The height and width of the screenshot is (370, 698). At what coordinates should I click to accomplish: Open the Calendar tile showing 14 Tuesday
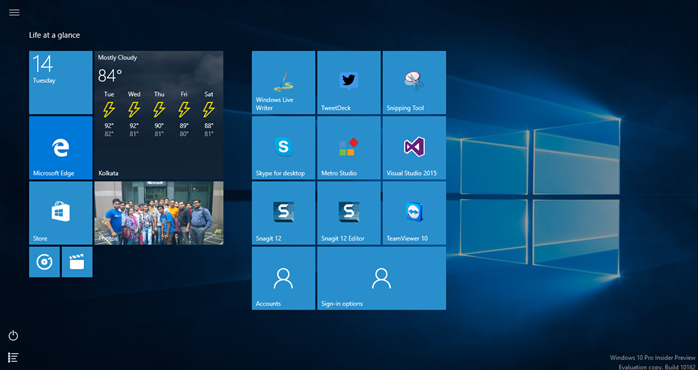(61, 82)
